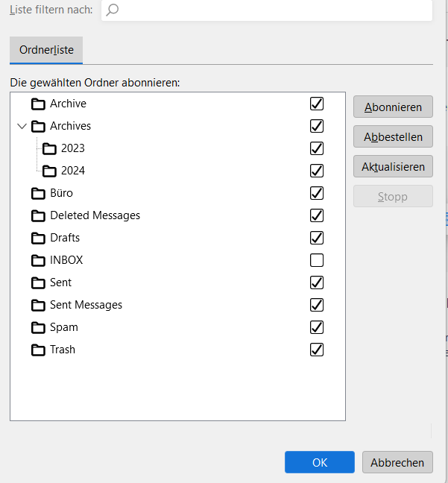The height and width of the screenshot is (483, 448).
Task: Refresh list with Aktualisieren button
Action: coord(393,166)
